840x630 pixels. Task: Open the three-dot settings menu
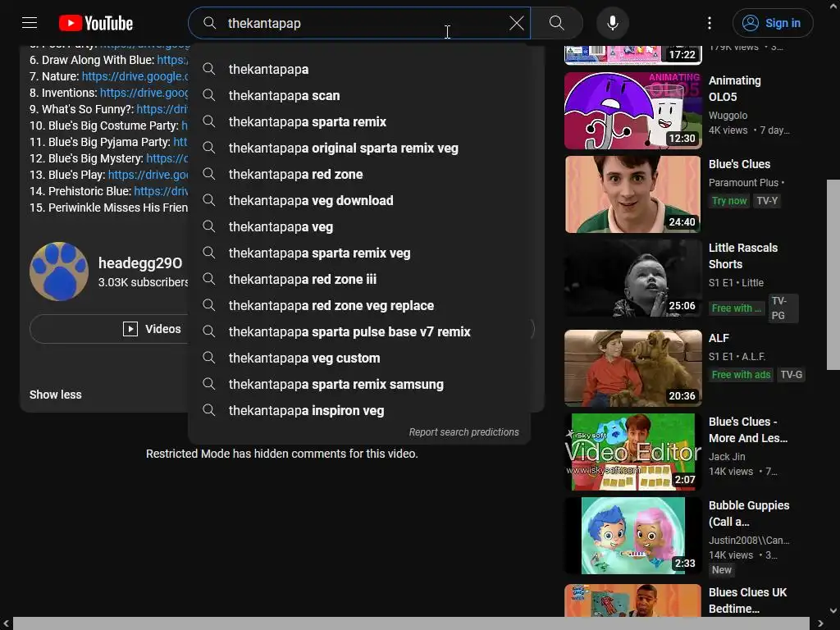[x=710, y=23]
